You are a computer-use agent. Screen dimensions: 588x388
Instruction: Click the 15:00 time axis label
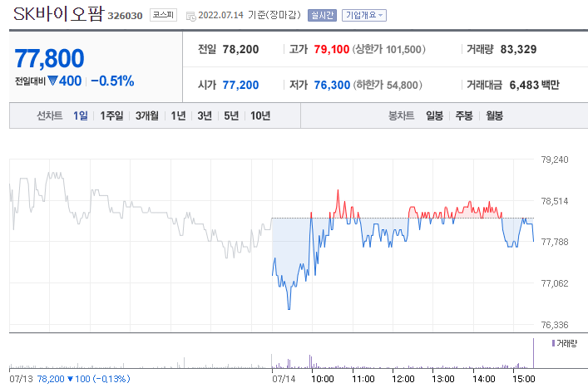click(x=523, y=379)
